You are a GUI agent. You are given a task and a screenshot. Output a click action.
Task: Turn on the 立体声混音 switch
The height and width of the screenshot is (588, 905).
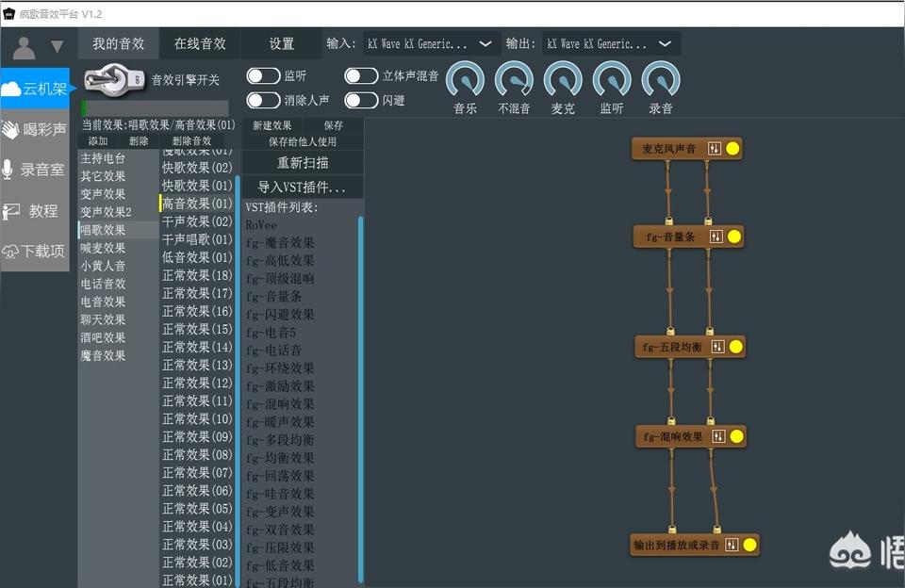pos(361,76)
